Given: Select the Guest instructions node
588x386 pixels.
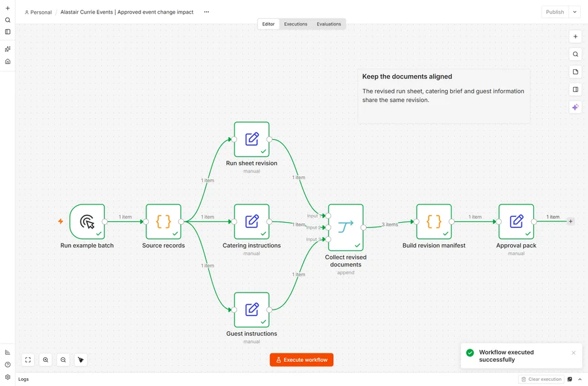Looking at the screenshot, I should pos(252,310).
